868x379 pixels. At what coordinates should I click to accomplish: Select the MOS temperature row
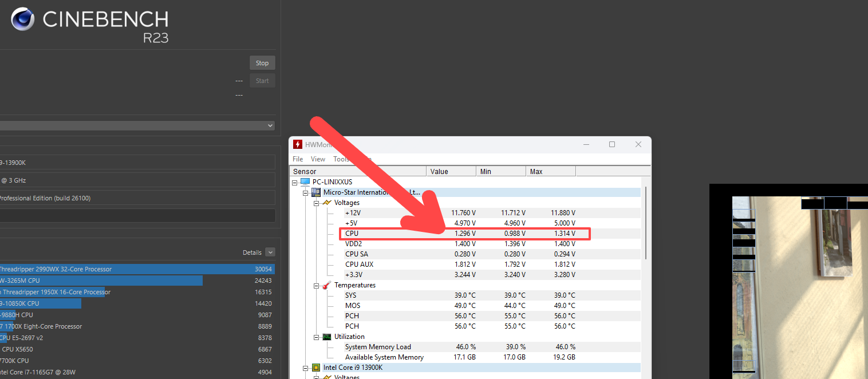[466, 306]
